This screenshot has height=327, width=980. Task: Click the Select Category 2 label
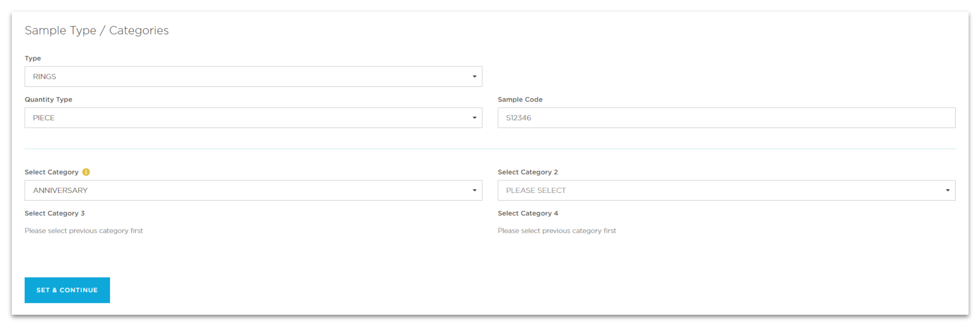(528, 172)
